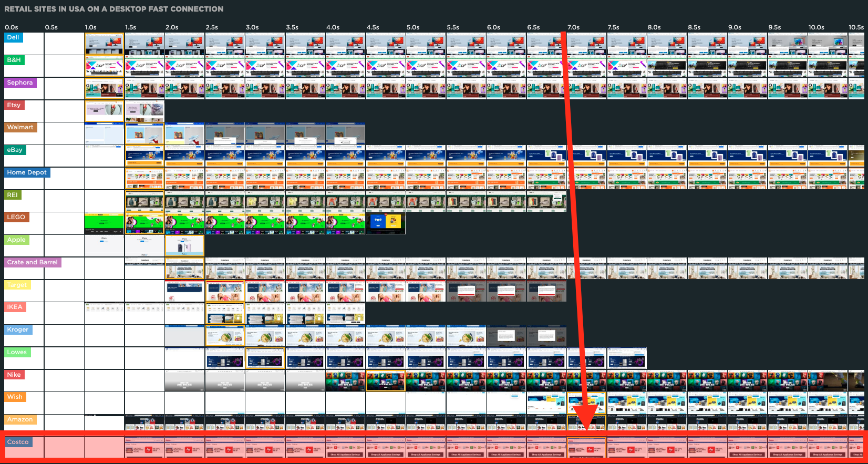This screenshot has height=464, width=868.
Task: Click the Crate and Barrel label
Action: [x=33, y=262]
